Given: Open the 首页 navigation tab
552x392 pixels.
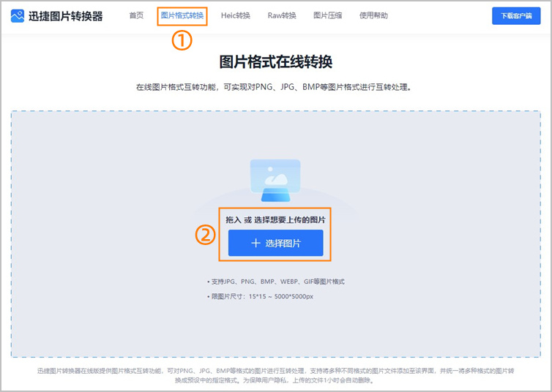Looking at the screenshot, I should 136,15.
